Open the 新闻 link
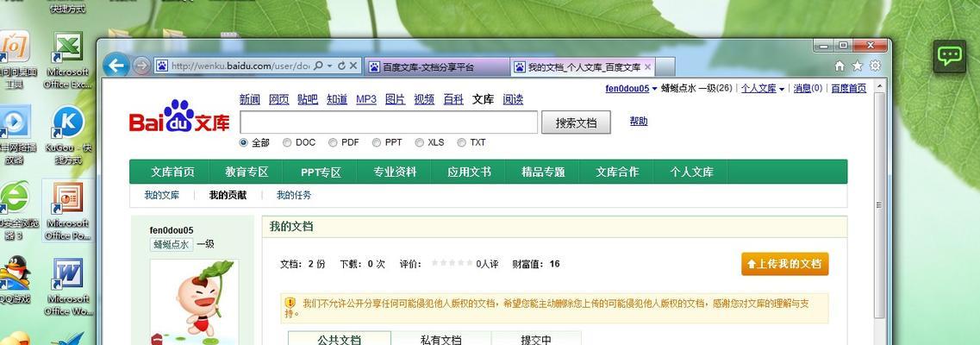This screenshot has height=345, width=980. pos(249,99)
